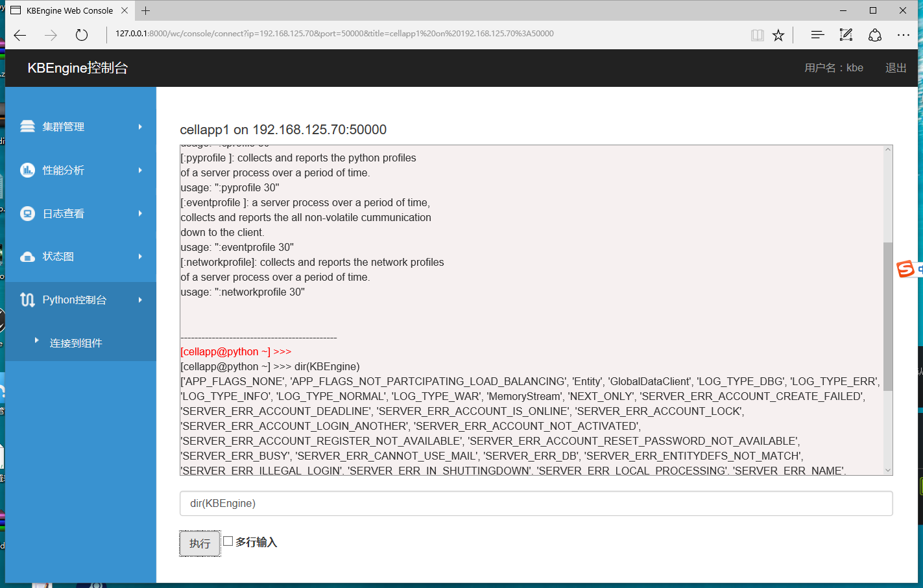
Task: Click the browser address bar URL
Action: coord(335,34)
